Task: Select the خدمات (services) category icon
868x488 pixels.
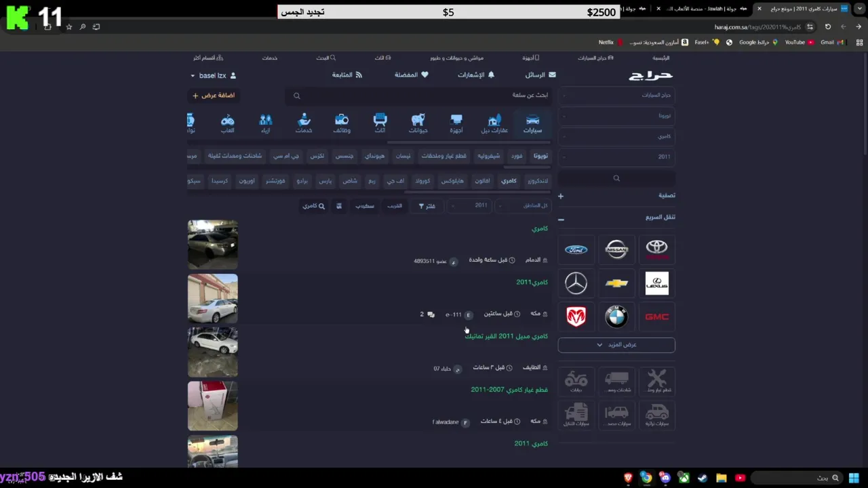Action: coord(304,123)
